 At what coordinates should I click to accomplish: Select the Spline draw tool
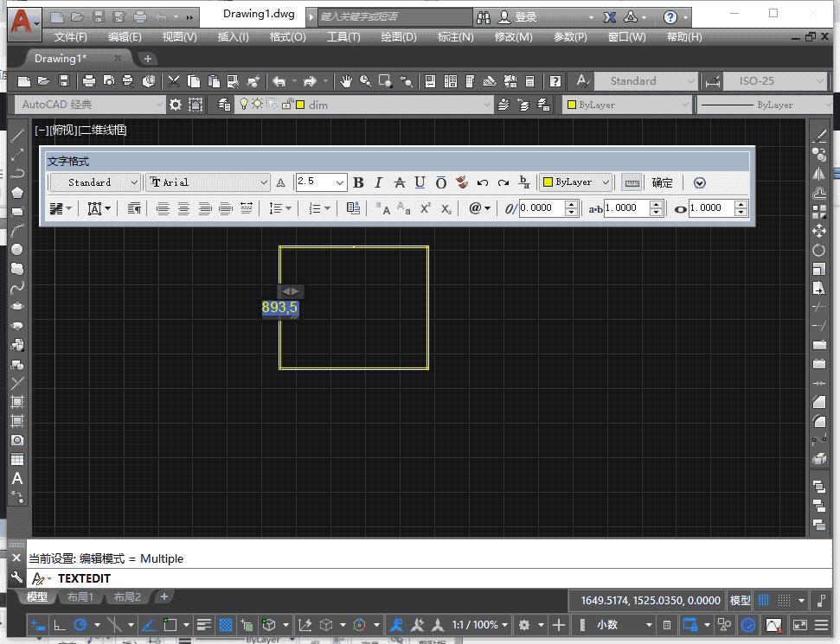click(x=17, y=288)
